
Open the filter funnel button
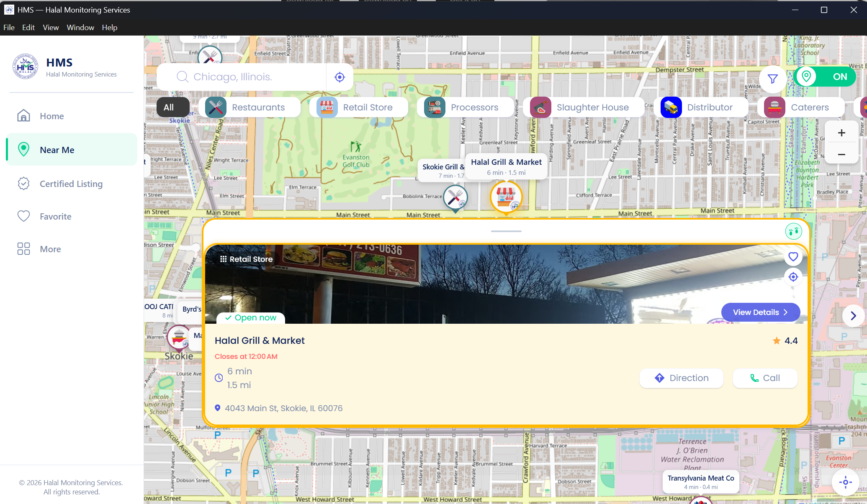point(772,79)
